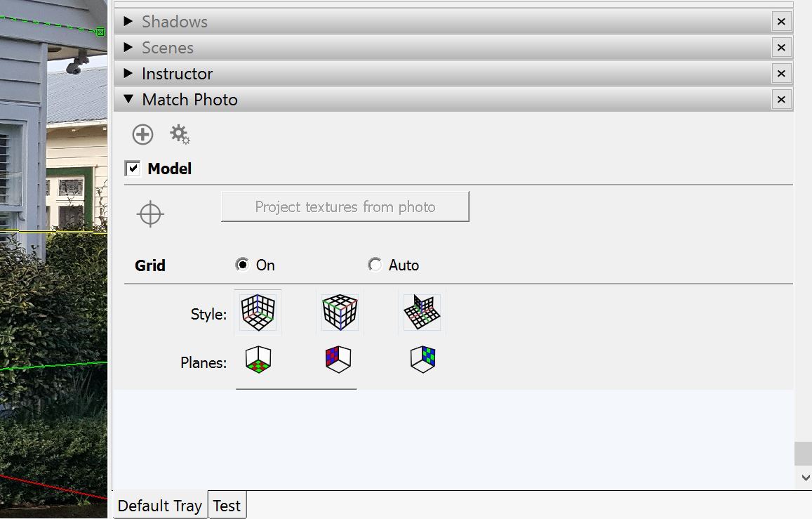Select the Grid On radio button
812x519 pixels.
243,265
